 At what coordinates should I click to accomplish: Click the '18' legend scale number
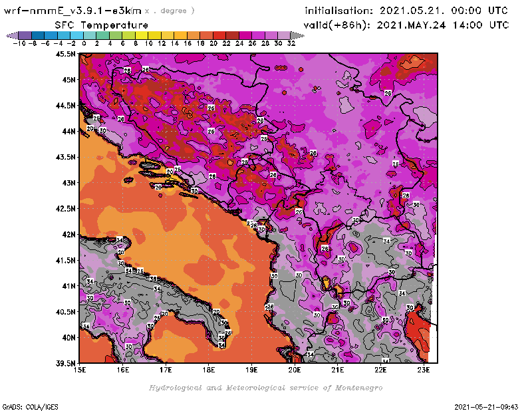point(200,43)
